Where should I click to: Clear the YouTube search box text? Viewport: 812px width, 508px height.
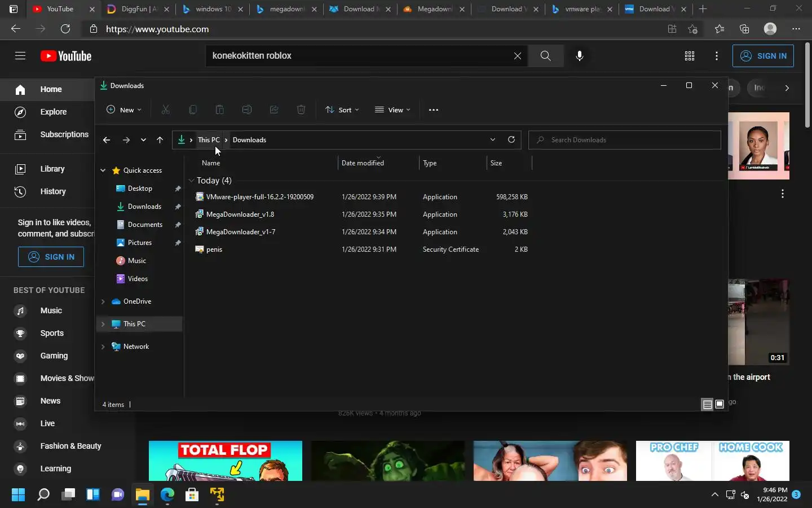[x=517, y=56]
